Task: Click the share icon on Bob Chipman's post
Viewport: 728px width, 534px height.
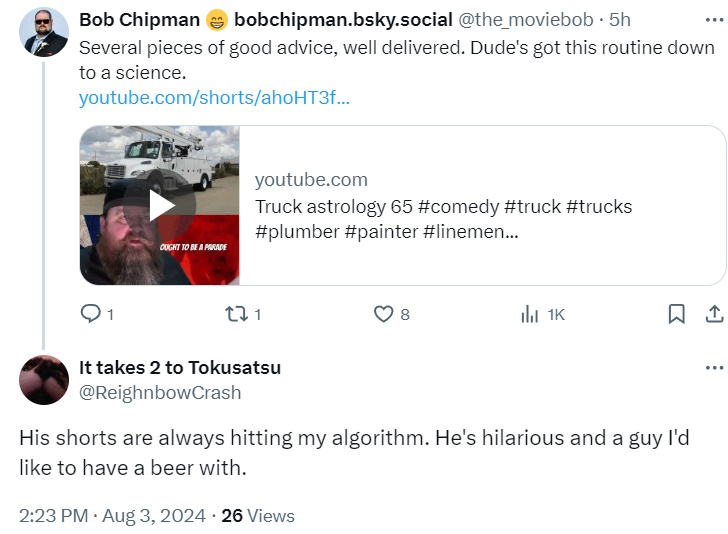Action: pos(714,314)
